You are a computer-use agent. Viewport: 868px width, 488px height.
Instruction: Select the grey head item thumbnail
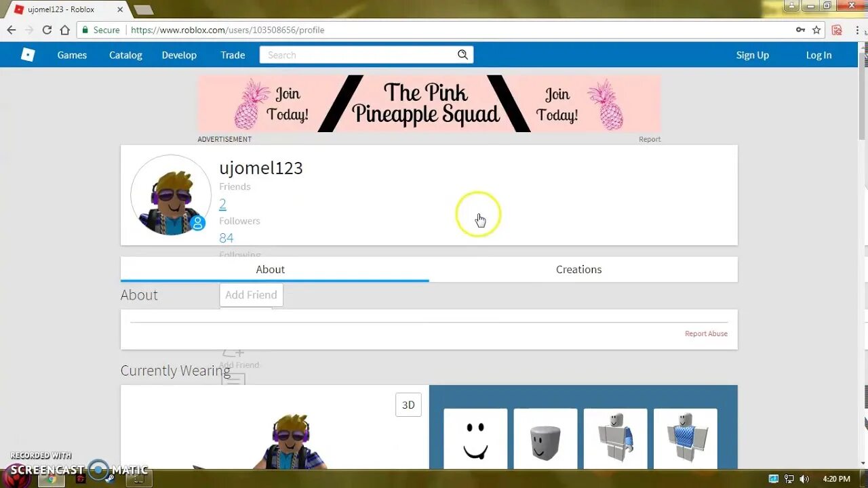tap(545, 439)
